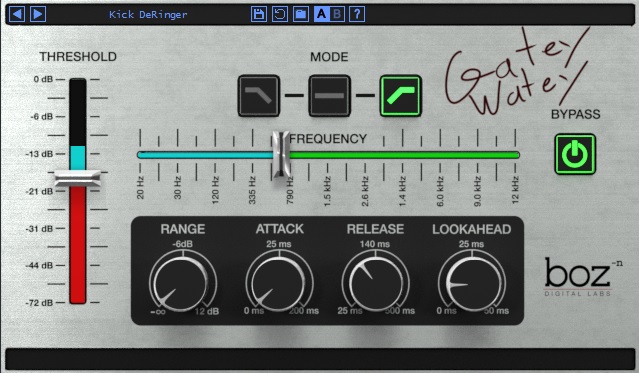Screen dimensions: 639x373
Task: Switch to preset state A
Action: (x=322, y=14)
